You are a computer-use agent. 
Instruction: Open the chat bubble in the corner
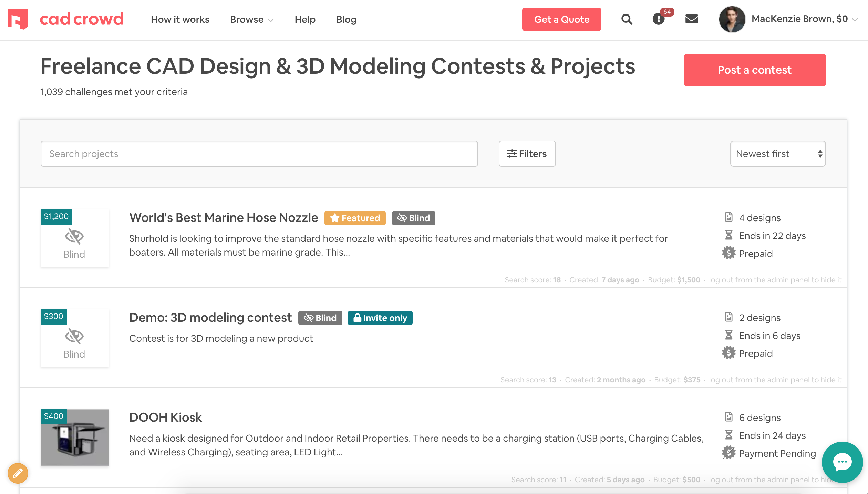842,462
